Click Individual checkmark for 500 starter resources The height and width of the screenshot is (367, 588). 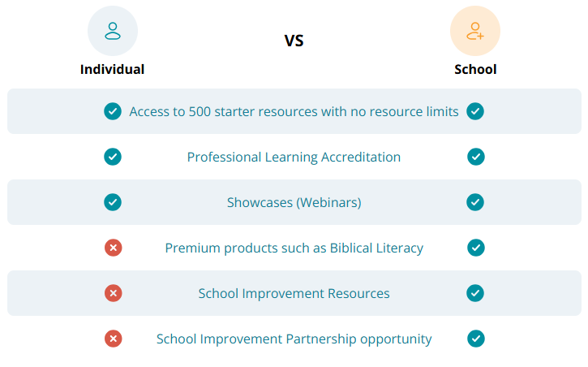click(113, 111)
